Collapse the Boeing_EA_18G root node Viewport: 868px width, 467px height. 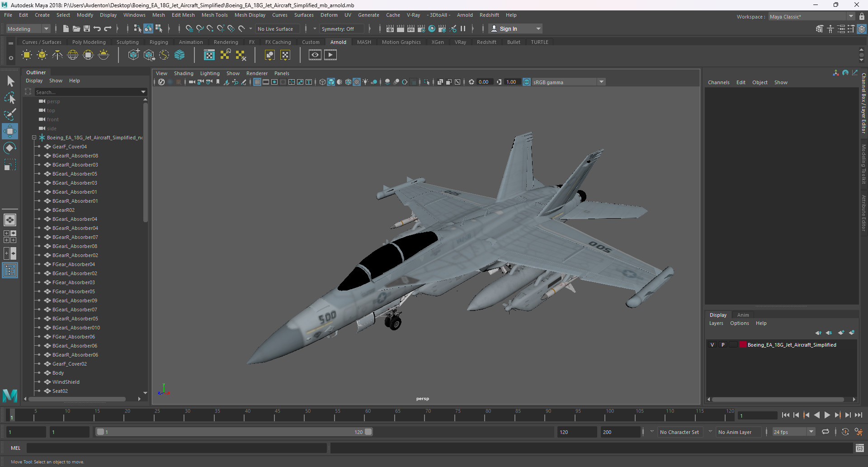(34, 138)
